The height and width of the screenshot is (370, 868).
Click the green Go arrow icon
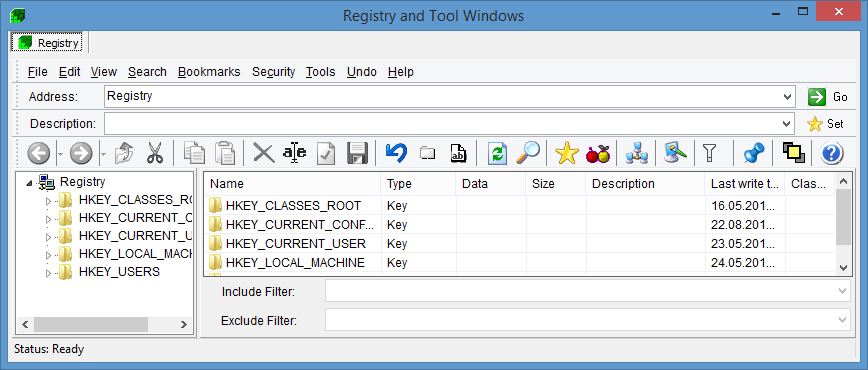(x=817, y=96)
